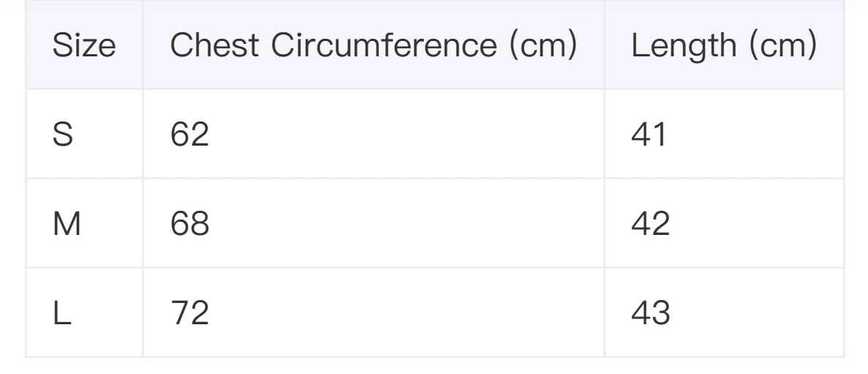Click the border between M and L size cells

[84, 267]
